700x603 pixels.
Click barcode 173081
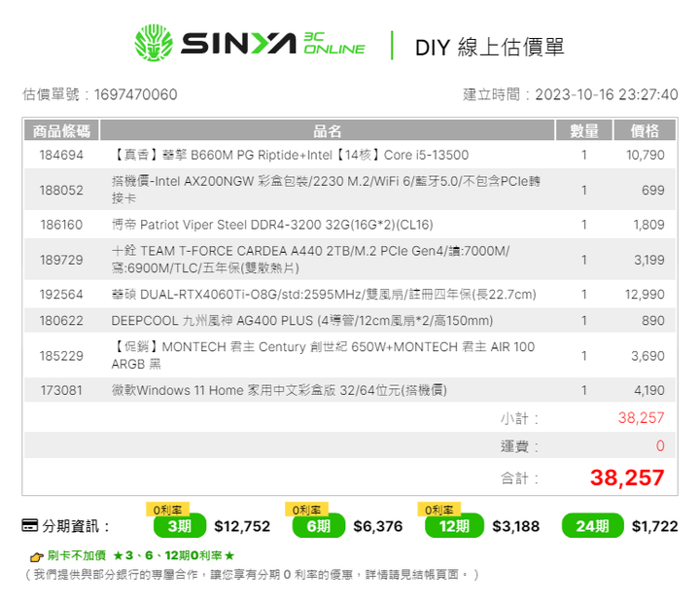pyautogui.click(x=61, y=390)
